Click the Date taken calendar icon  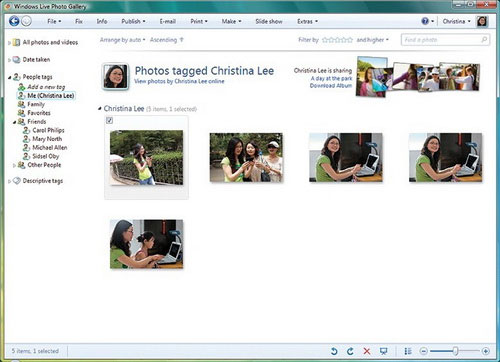pos(16,60)
